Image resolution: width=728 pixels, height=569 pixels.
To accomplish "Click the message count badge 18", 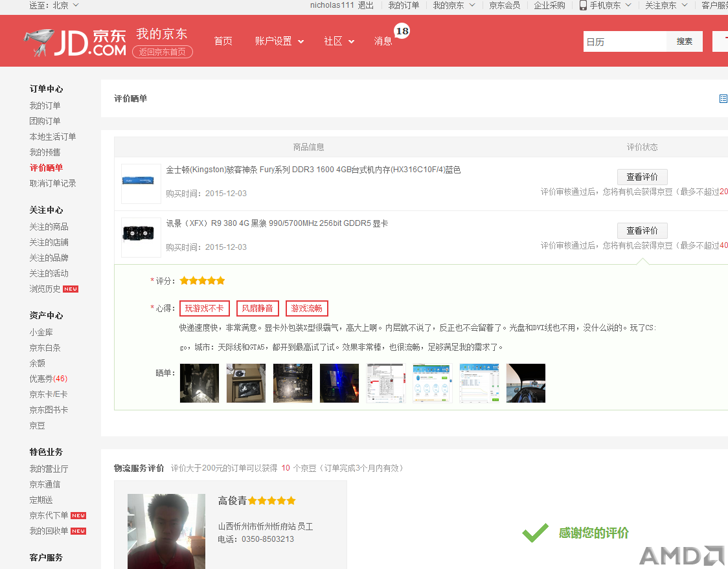I will point(402,31).
